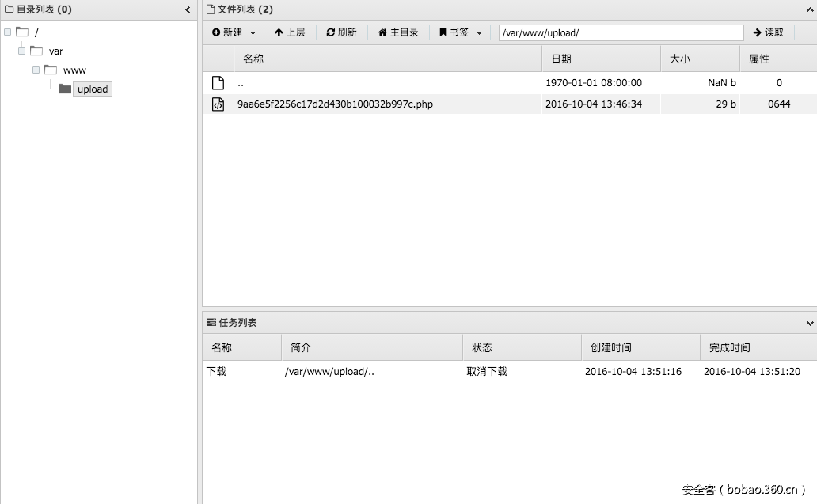Image resolution: width=817 pixels, height=504 pixels.
Task: Click the /var/www/upload/ path input field
Action: 620,32
